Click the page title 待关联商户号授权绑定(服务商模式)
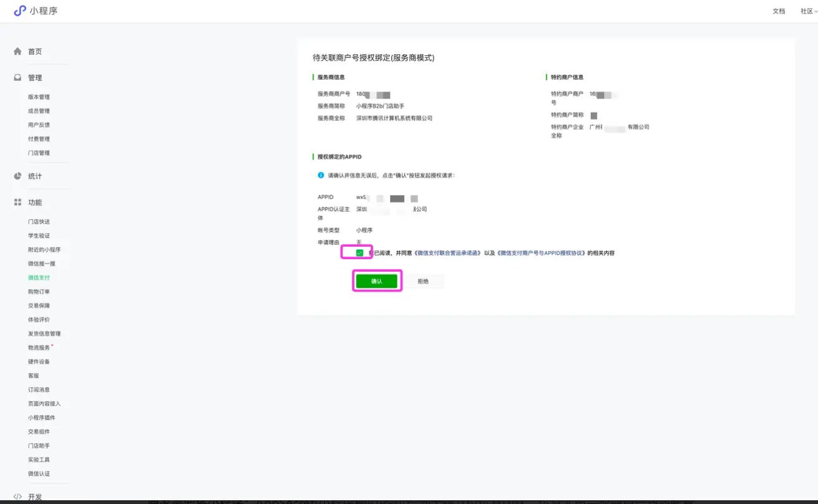Screen dimensions: 818x504 tap(374, 58)
